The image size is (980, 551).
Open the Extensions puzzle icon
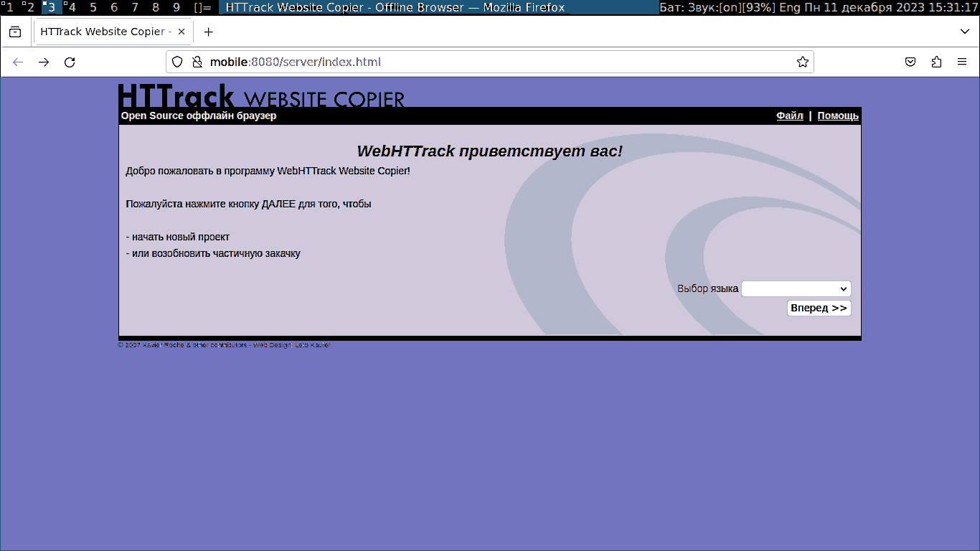(x=936, y=62)
